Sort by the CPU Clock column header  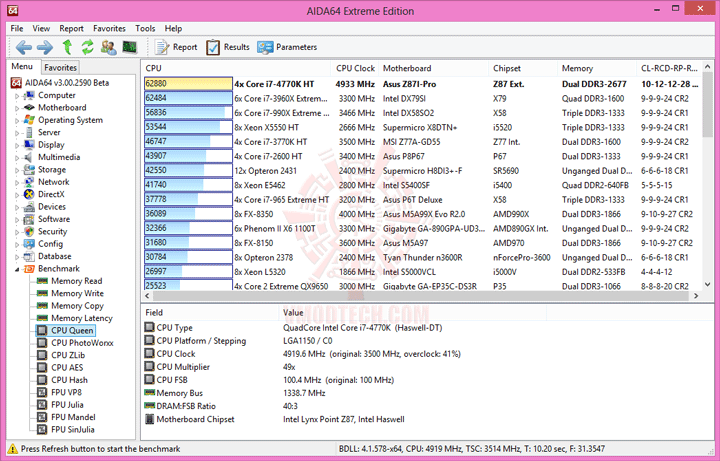tap(354, 68)
